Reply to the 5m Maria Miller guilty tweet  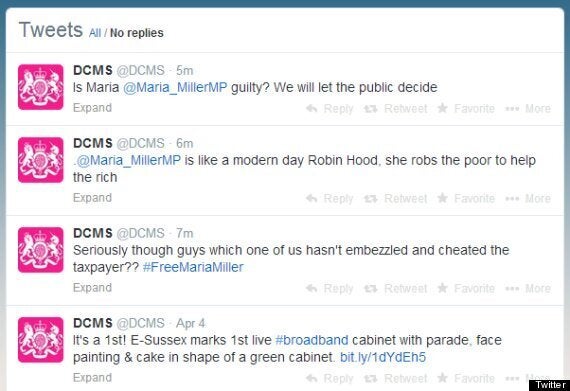(330, 108)
